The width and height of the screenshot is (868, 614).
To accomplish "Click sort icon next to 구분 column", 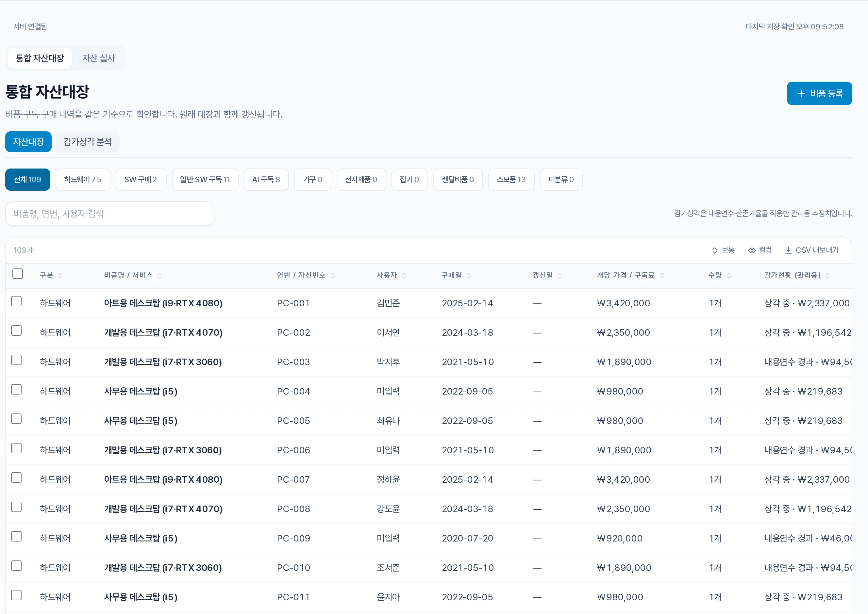I will [x=60, y=276].
